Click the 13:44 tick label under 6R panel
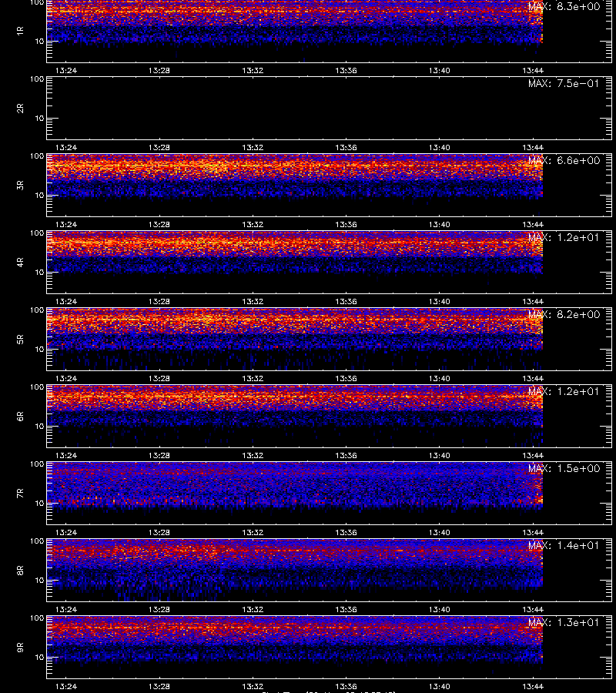The width and height of the screenshot is (616, 693). 533,455
